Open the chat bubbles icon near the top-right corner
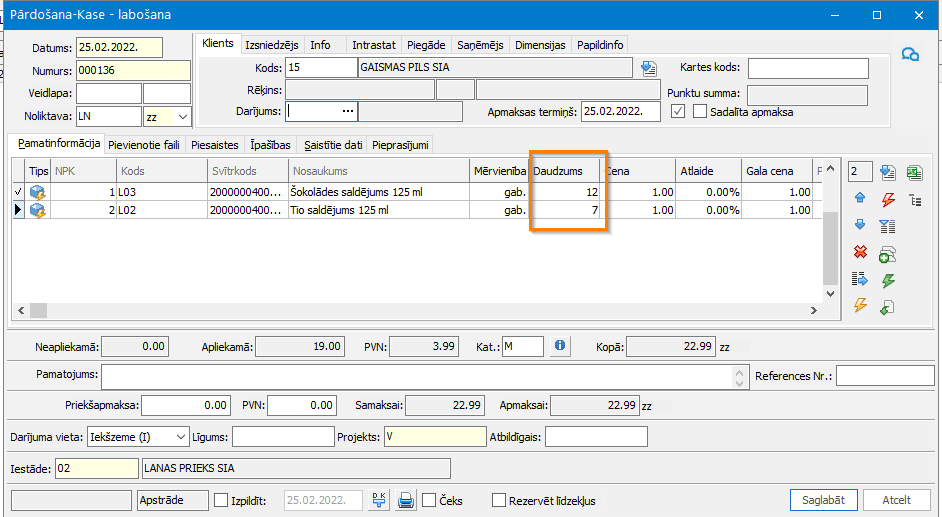 pyautogui.click(x=910, y=55)
